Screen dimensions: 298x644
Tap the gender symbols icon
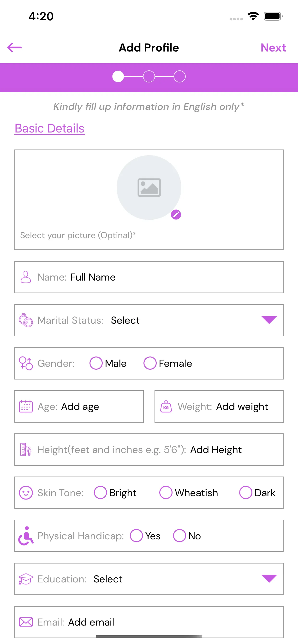(x=26, y=363)
